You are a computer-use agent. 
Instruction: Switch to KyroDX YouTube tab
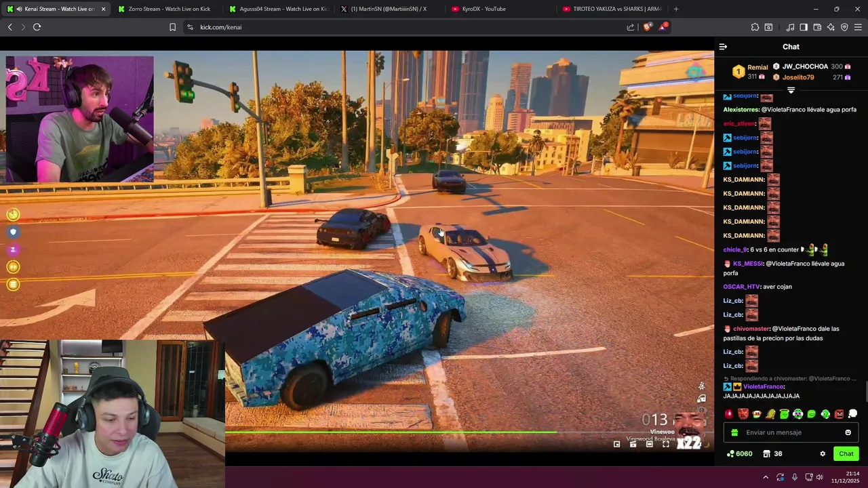point(502,9)
